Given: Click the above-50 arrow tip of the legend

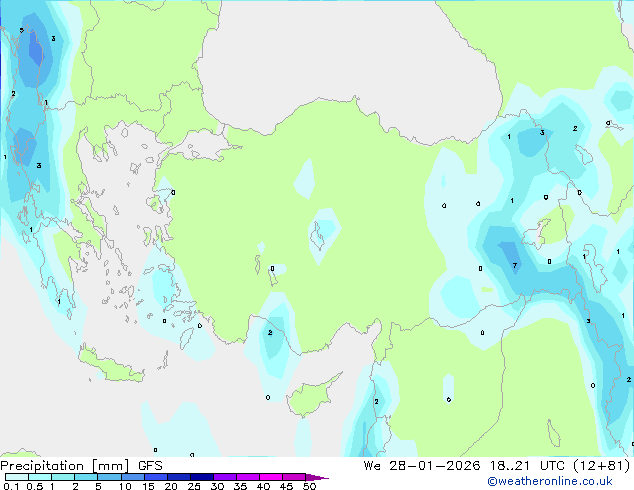Looking at the screenshot, I should tap(317, 477).
